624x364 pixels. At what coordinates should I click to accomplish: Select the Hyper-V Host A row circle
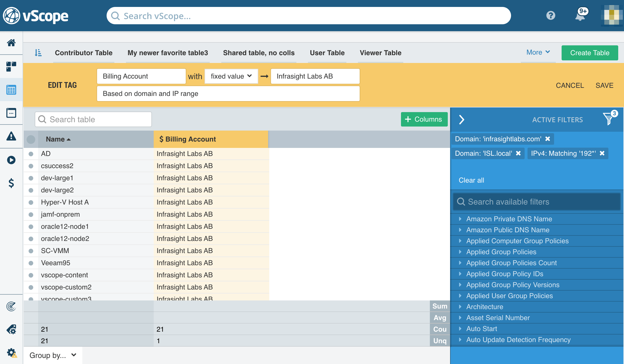click(31, 202)
